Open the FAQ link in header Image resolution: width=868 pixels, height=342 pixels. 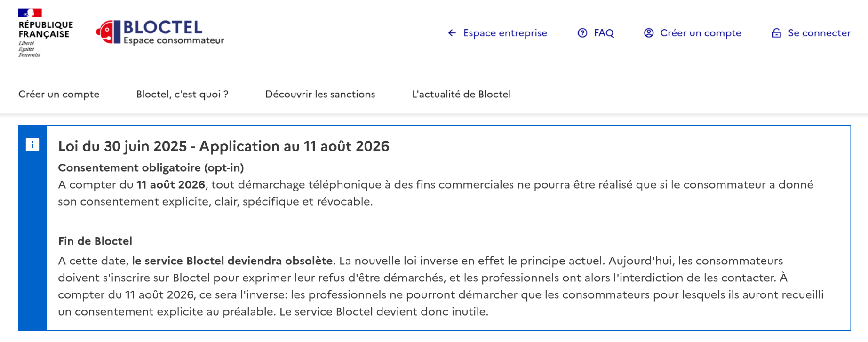(596, 33)
